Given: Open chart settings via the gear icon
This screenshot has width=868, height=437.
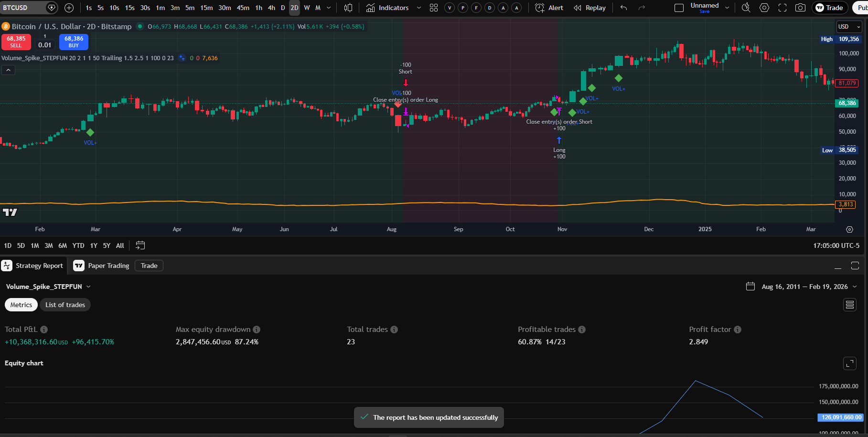Looking at the screenshot, I should coord(764,8).
